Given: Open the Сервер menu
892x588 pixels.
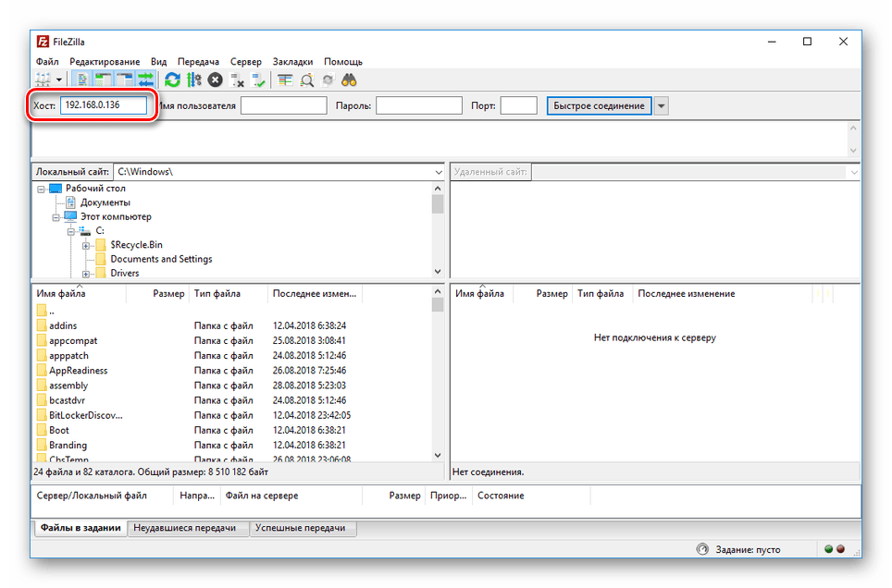Looking at the screenshot, I should [246, 61].
